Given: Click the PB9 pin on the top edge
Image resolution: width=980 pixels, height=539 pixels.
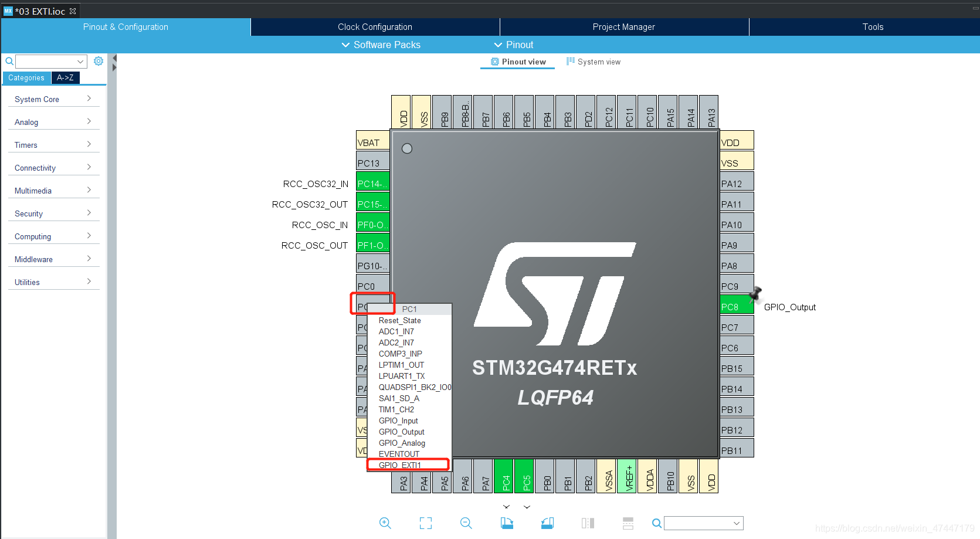Looking at the screenshot, I should pos(442,112).
